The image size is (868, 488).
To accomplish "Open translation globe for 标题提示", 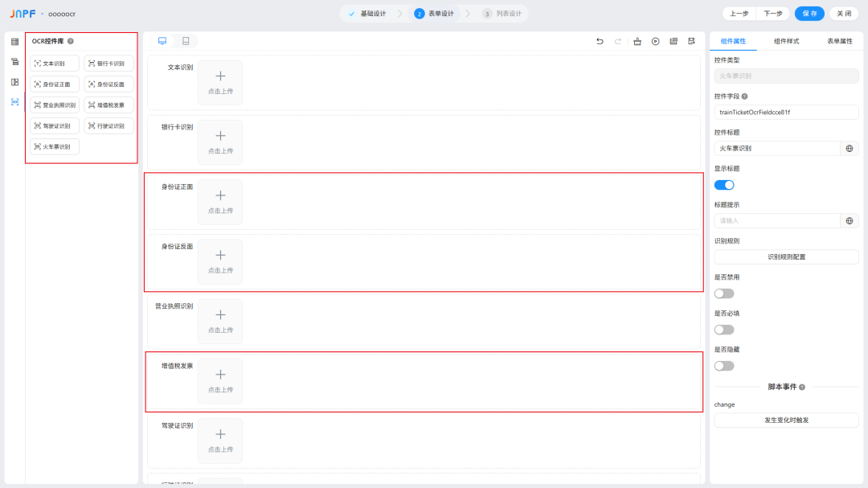I will pyautogui.click(x=850, y=220).
